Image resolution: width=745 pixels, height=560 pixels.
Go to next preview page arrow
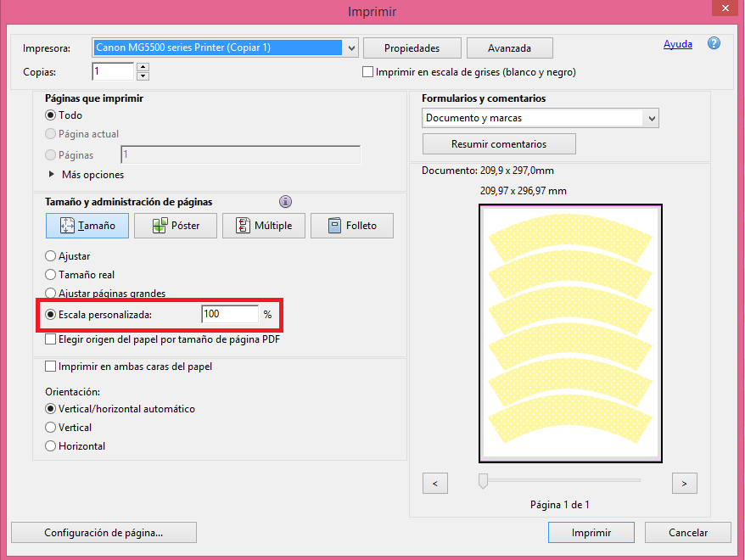[684, 484]
